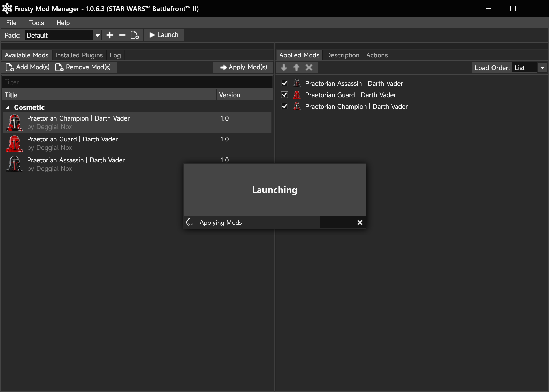Cancel launching with dialog X button
Image resolution: width=549 pixels, height=392 pixels.
click(x=360, y=223)
